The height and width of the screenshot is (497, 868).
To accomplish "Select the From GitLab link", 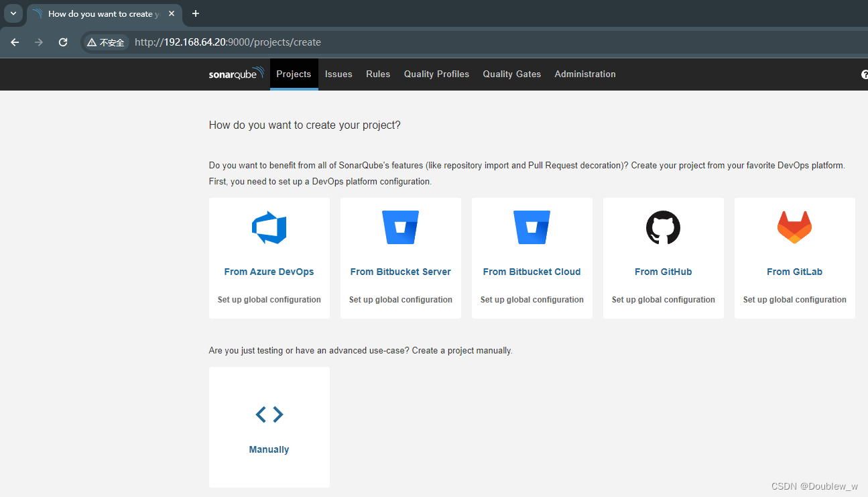I will [x=794, y=272].
